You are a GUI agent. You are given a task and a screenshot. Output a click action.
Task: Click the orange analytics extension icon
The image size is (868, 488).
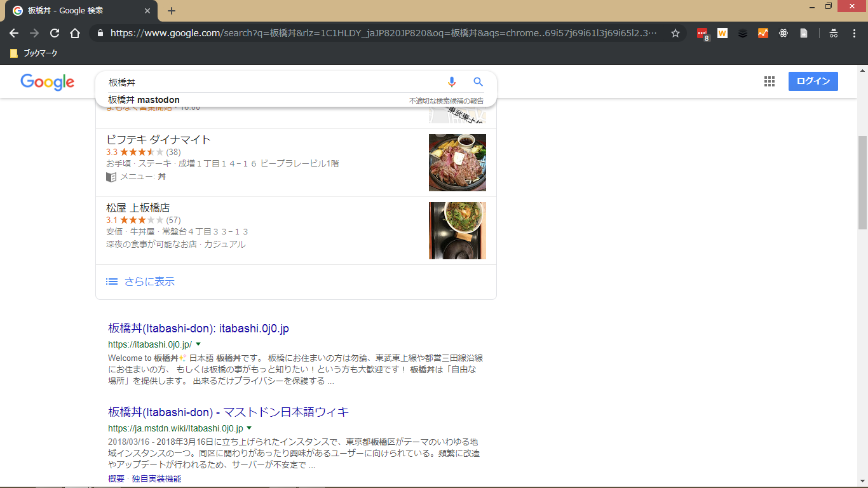tap(763, 33)
